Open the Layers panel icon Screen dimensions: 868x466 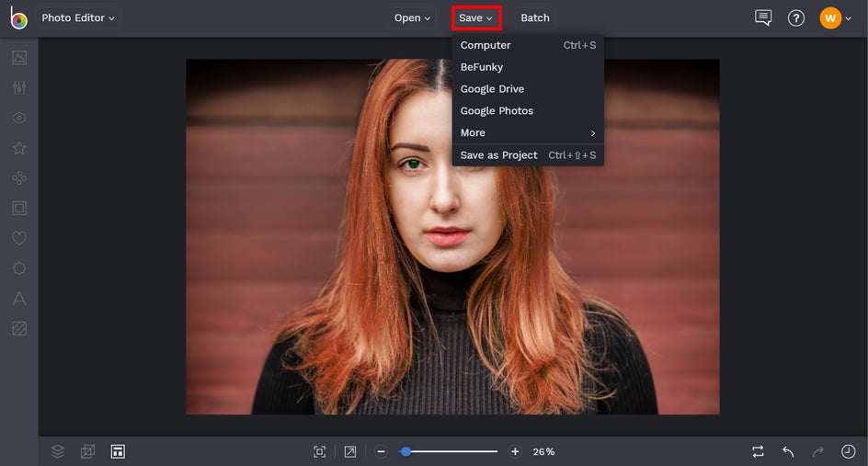pos(58,451)
